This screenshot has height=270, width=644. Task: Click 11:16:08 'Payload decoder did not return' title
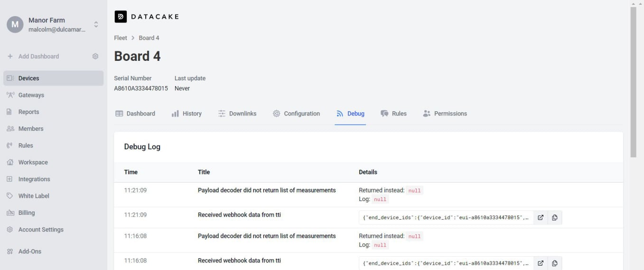click(267, 236)
